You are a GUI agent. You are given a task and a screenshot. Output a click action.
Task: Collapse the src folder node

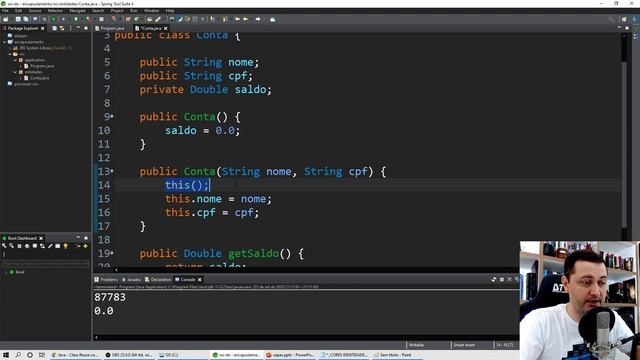coord(10,54)
